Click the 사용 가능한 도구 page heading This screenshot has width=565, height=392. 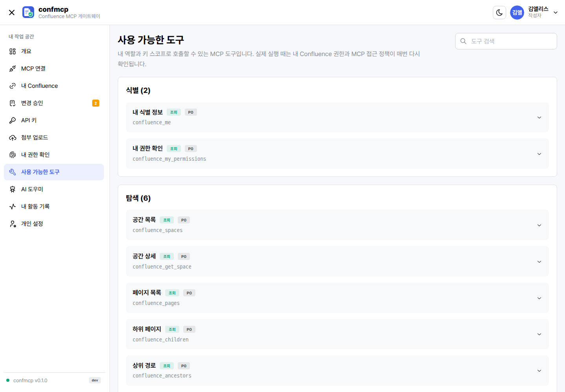coord(151,40)
